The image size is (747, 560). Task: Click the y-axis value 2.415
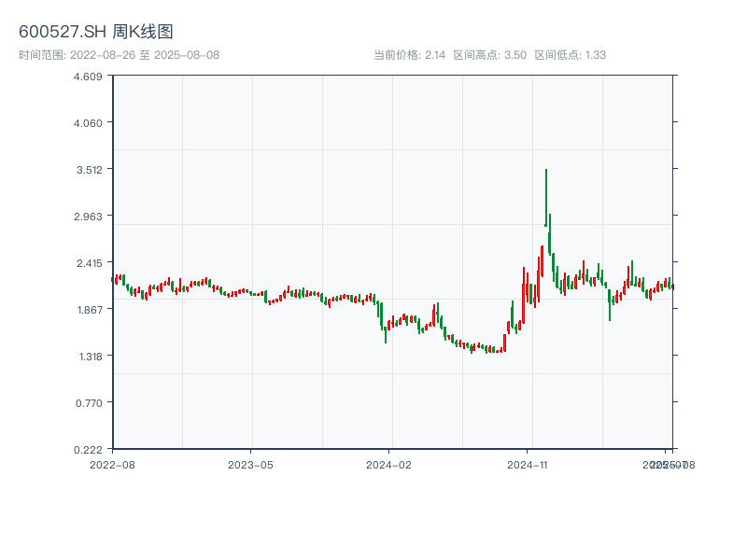point(89,263)
